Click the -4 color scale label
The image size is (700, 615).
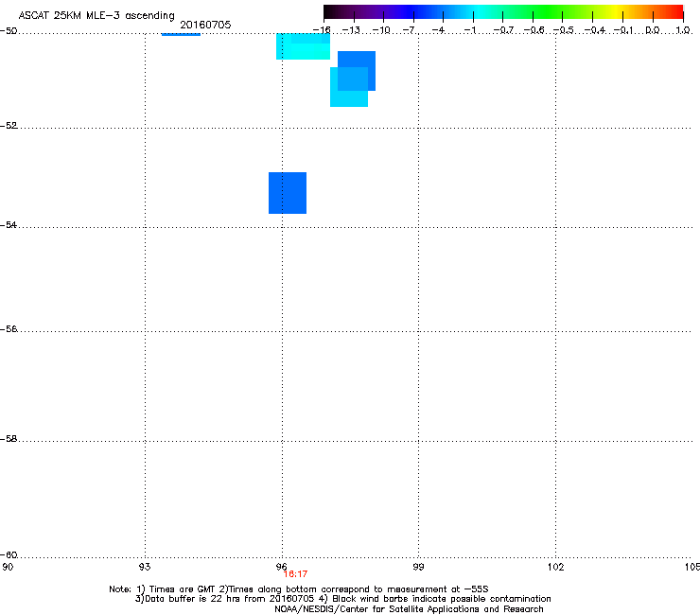tap(440, 30)
